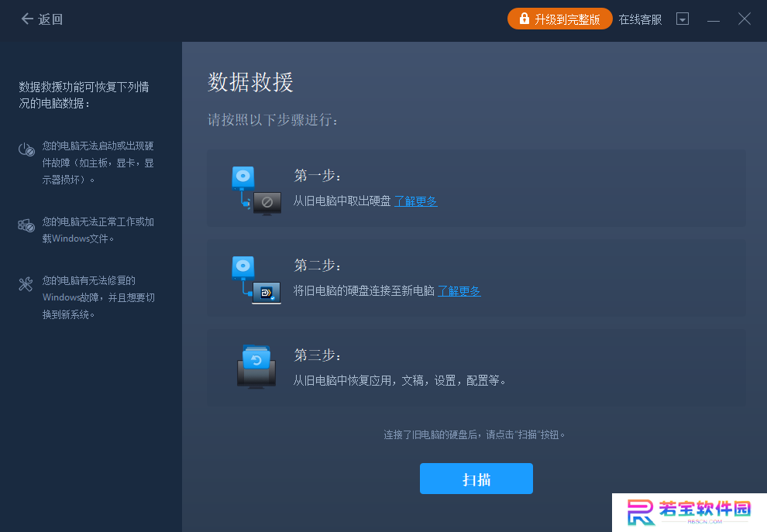Close the data rescue window
Viewport: 767px width, 532px height.
(744, 19)
